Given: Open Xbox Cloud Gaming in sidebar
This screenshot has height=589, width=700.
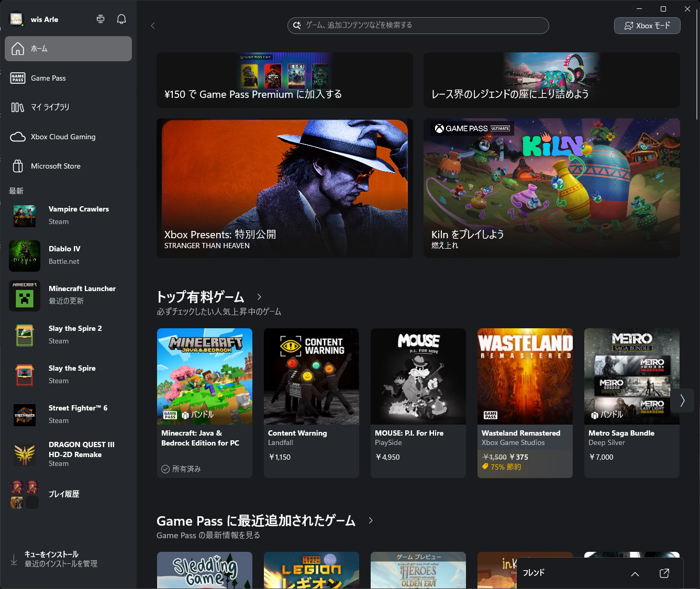Looking at the screenshot, I should point(68,137).
